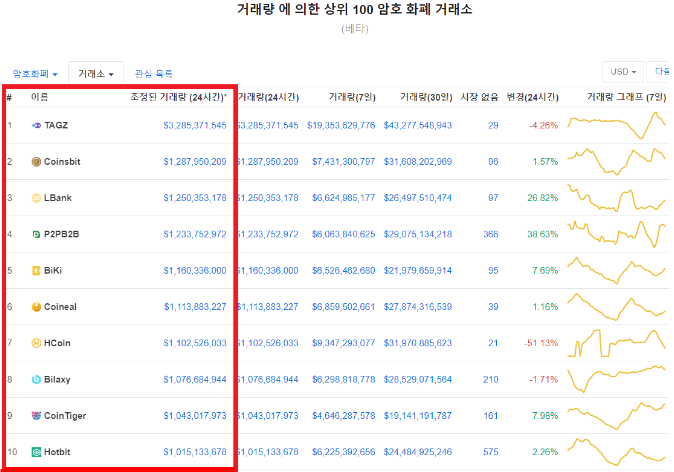
Task: Click Coinsbit market count 96
Action: pos(493,162)
